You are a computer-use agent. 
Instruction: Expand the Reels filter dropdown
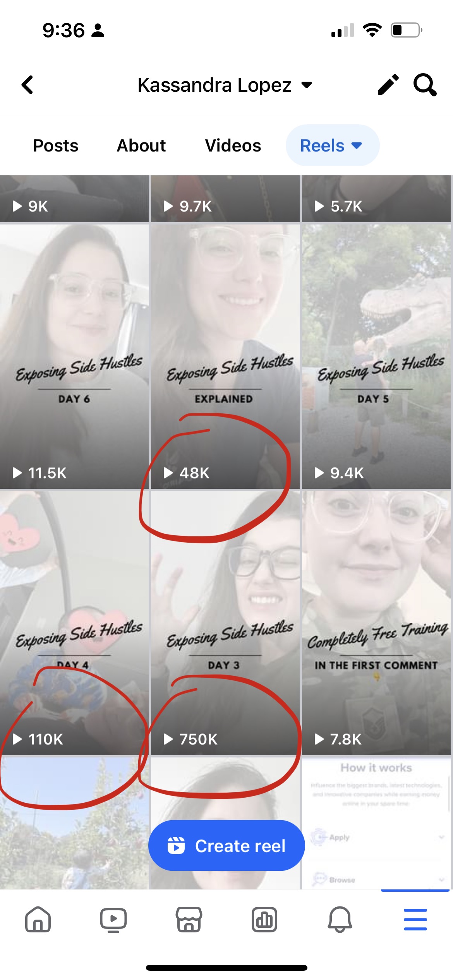(332, 146)
